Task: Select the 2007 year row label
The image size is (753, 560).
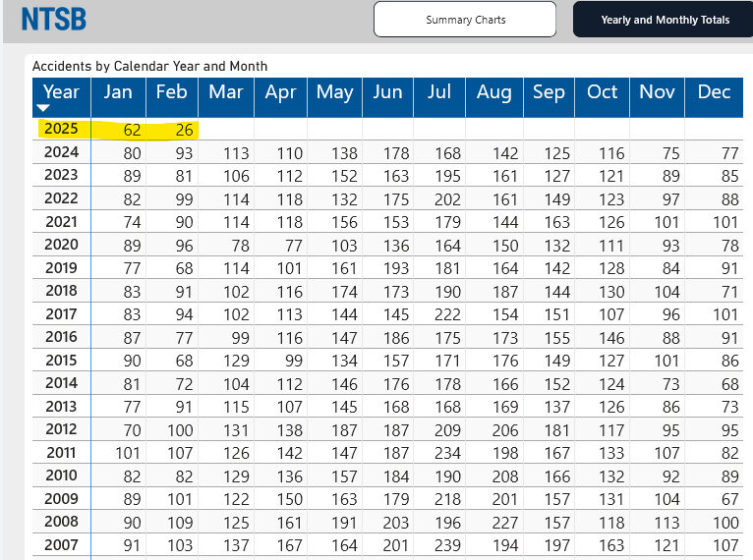Action: [x=61, y=545]
